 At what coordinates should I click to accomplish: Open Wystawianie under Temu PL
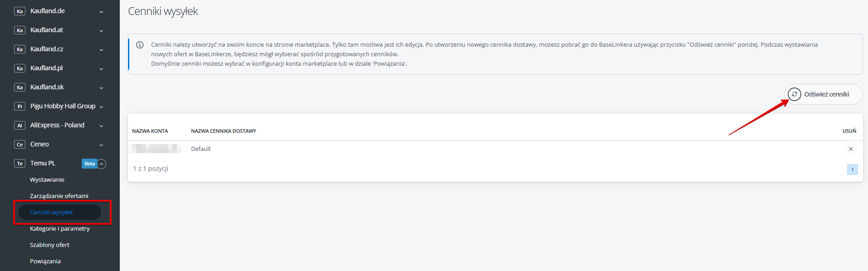47,180
